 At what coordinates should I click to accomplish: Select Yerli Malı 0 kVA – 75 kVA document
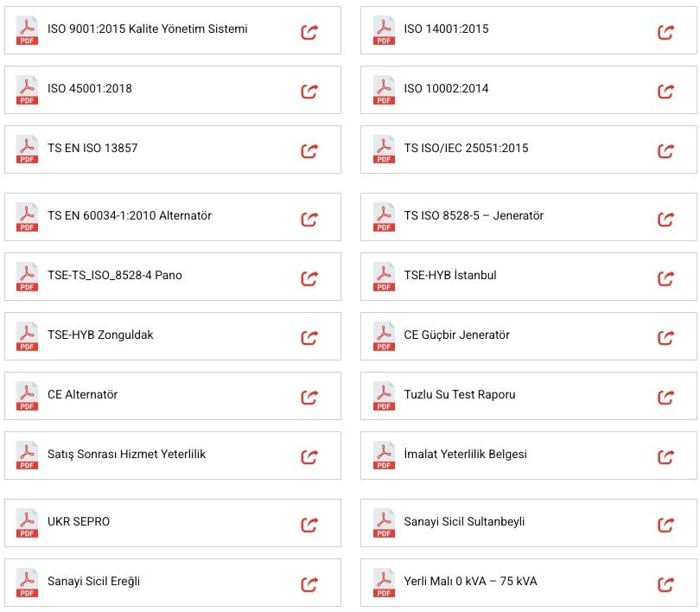pos(470,582)
